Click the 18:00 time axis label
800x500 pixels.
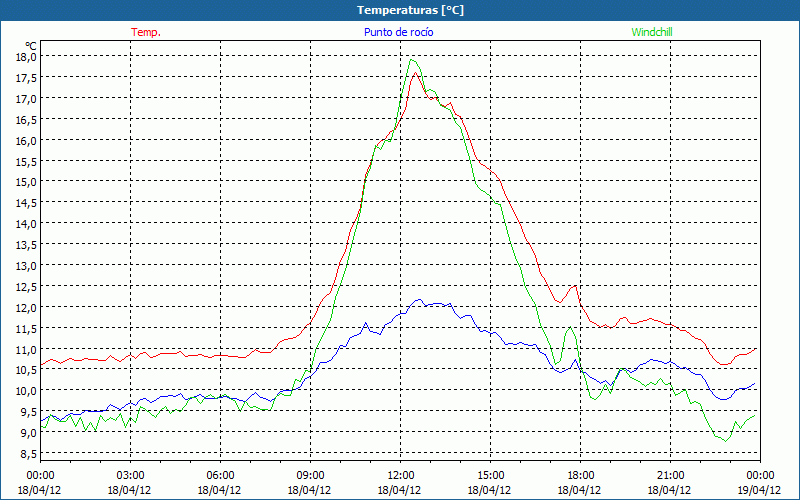(580, 476)
